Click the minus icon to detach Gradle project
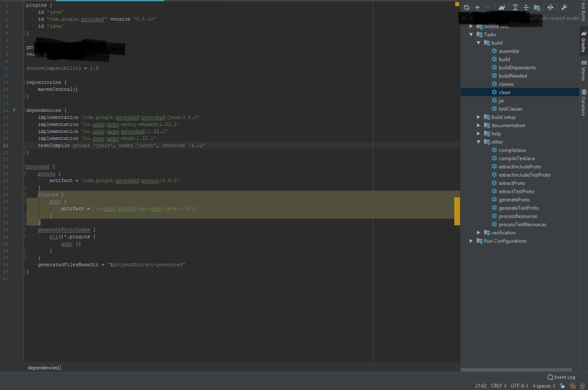The width and height of the screenshot is (588, 390). click(488, 7)
